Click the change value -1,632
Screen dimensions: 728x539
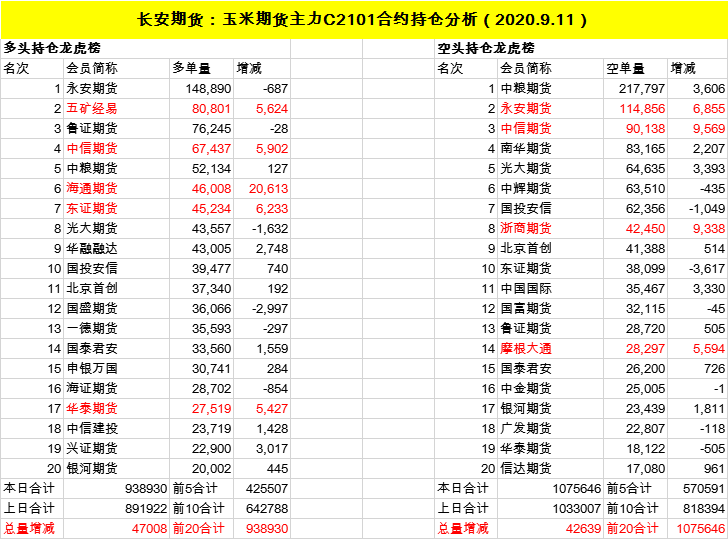tap(262, 228)
